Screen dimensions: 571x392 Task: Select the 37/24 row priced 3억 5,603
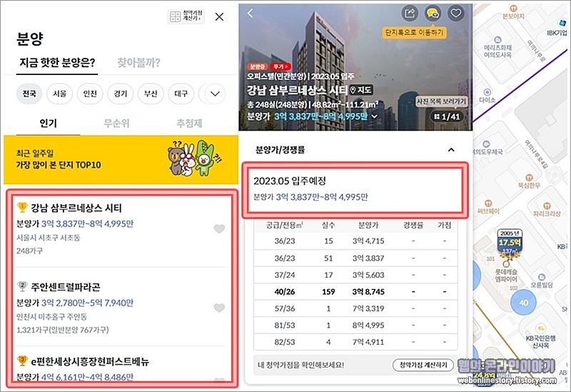(x=355, y=275)
